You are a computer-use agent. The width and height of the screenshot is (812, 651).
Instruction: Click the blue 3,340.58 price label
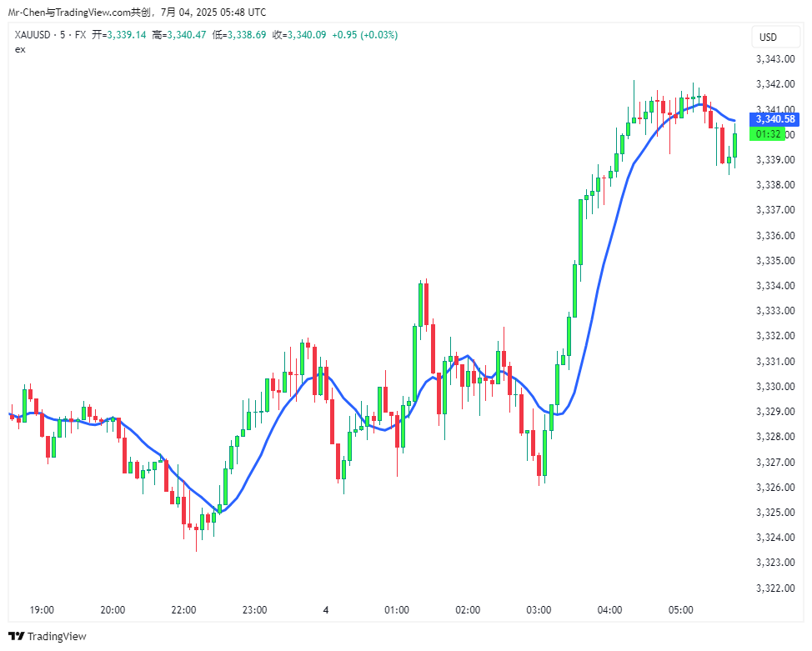[x=774, y=119]
